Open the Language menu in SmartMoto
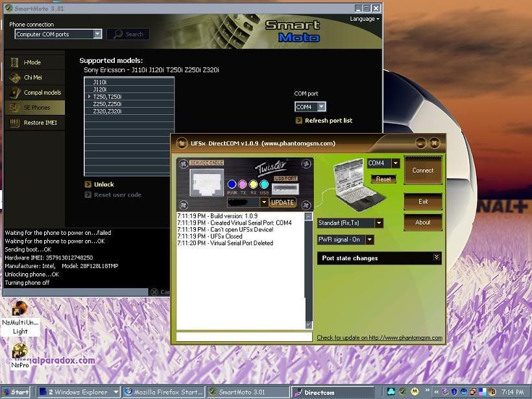This screenshot has width=532, height=399. click(365, 19)
